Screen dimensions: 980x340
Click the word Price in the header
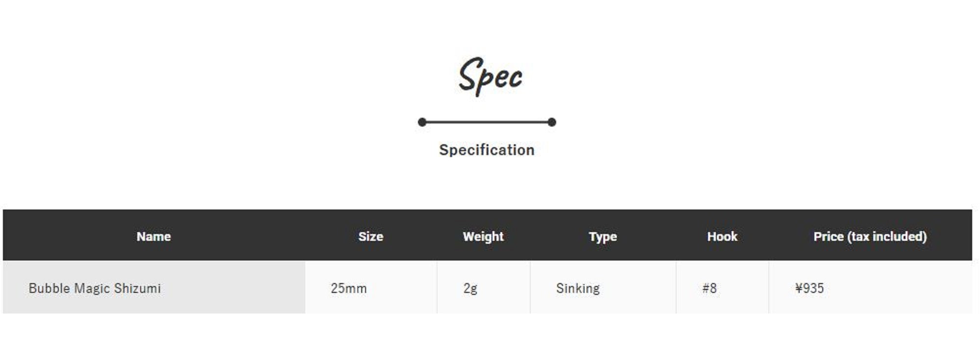click(829, 236)
